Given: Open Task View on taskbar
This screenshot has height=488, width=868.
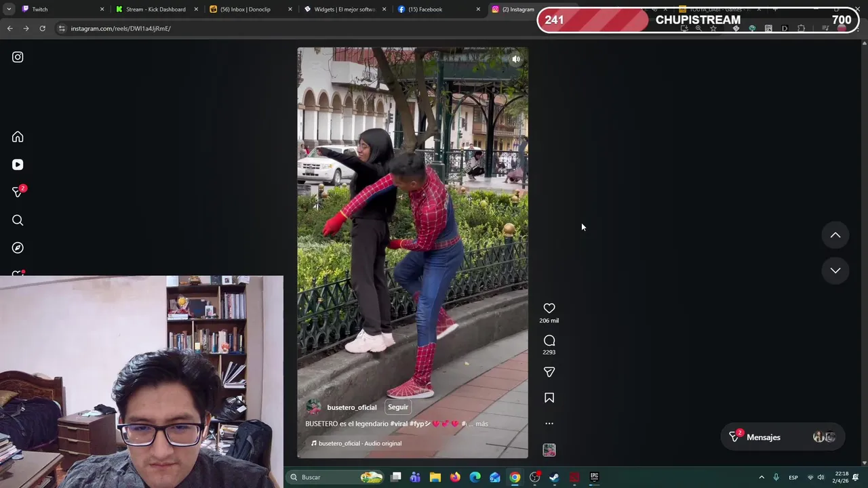Looking at the screenshot, I should pyautogui.click(x=396, y=477).
